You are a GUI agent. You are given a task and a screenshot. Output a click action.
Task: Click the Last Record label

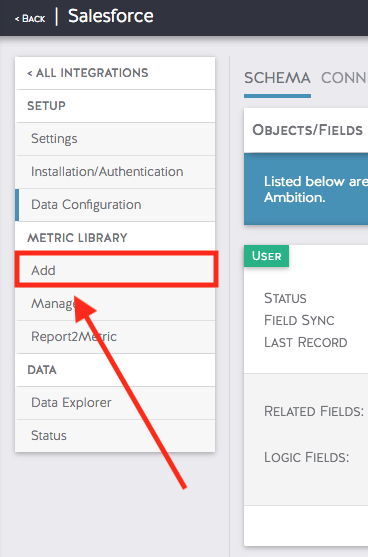[x=305, y=342]
